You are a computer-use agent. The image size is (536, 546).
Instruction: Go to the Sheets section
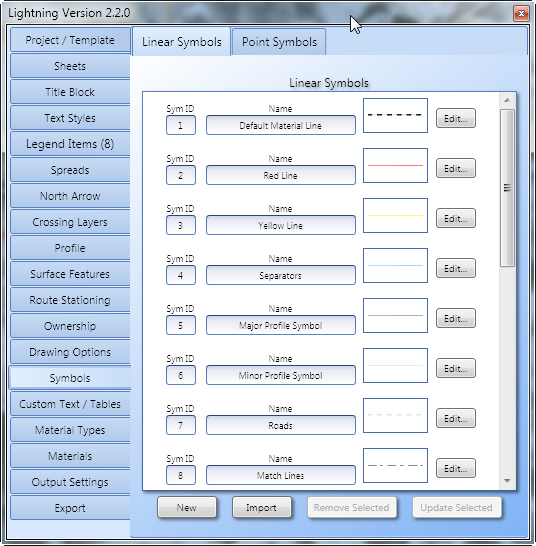coord(70,66)
